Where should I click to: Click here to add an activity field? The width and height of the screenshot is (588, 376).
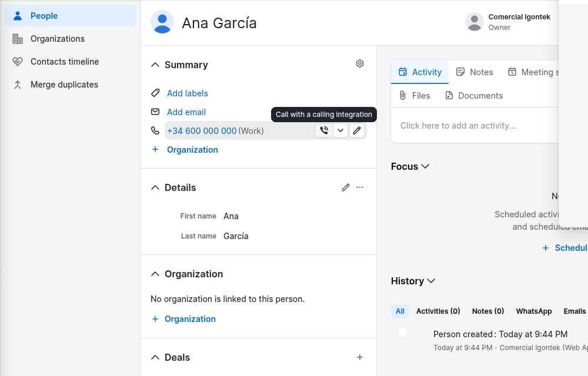pyautogui.click(x=475, y=126)
